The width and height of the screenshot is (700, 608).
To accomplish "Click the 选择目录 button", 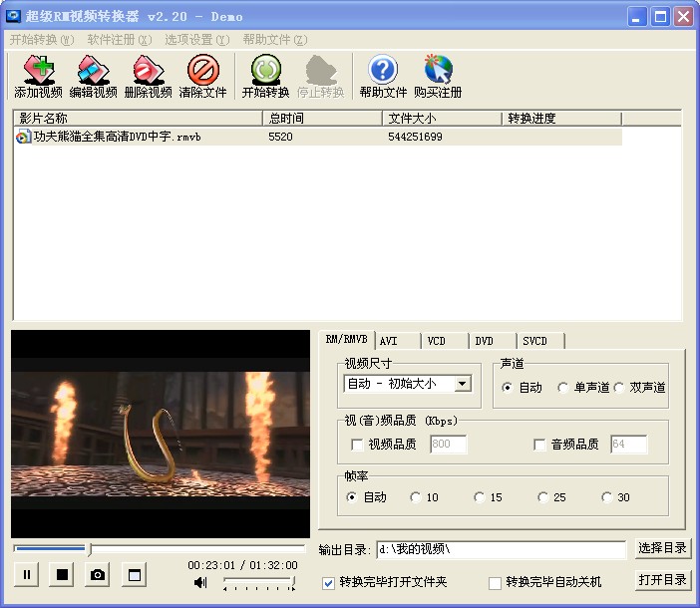I will [x=662, y=548].
